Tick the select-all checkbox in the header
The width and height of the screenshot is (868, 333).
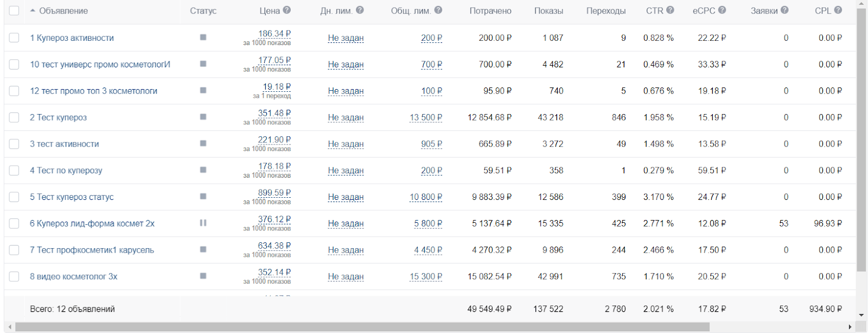[14, 11]
